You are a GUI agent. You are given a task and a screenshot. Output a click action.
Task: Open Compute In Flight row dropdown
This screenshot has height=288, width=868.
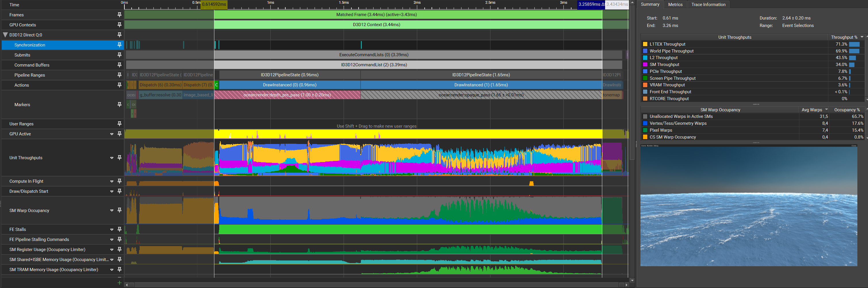112,181
